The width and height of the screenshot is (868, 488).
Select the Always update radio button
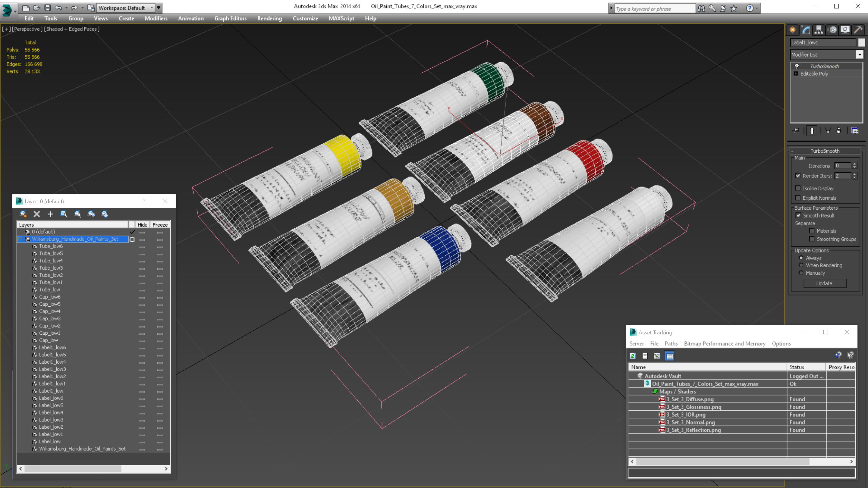(x=801, y=258)
